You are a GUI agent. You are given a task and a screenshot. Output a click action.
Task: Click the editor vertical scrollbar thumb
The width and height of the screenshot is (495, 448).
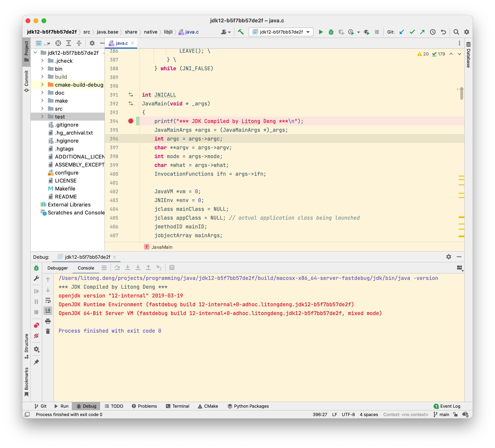(462, 93)
